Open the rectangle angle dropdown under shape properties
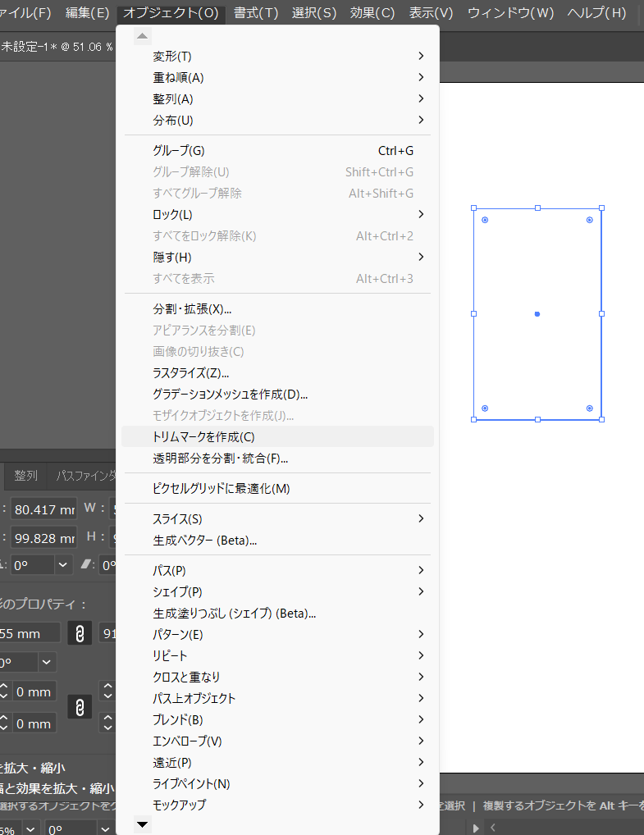 pos(46,661)
